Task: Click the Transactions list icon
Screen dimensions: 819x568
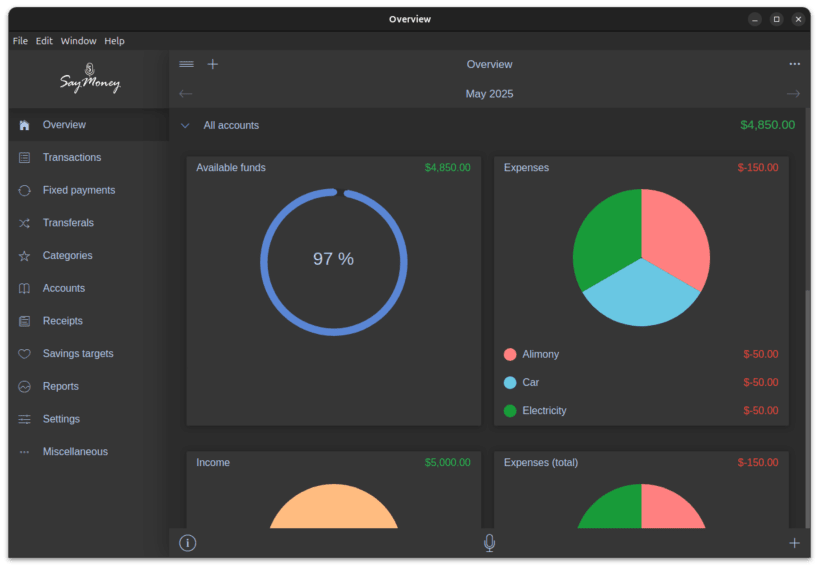Action: 24,157
